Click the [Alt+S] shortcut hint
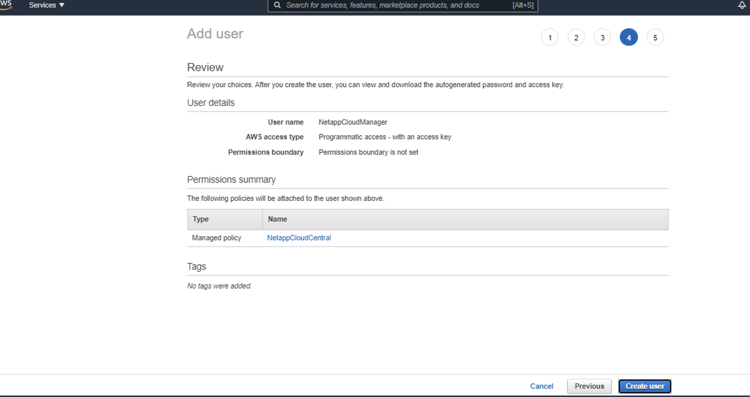The image size is (750, 397). coord(522,5)
